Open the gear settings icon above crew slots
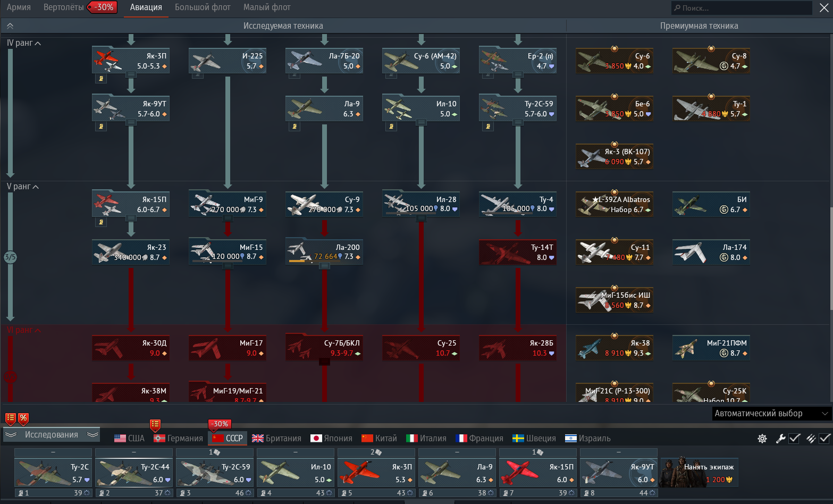833x504 pixels. pyautogui.click(x=762, y=439)
